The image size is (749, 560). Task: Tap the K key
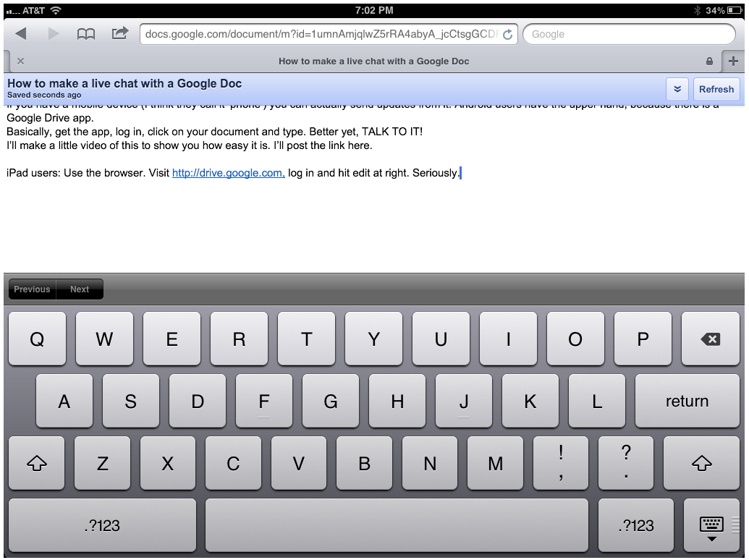[x=530, y=401]
